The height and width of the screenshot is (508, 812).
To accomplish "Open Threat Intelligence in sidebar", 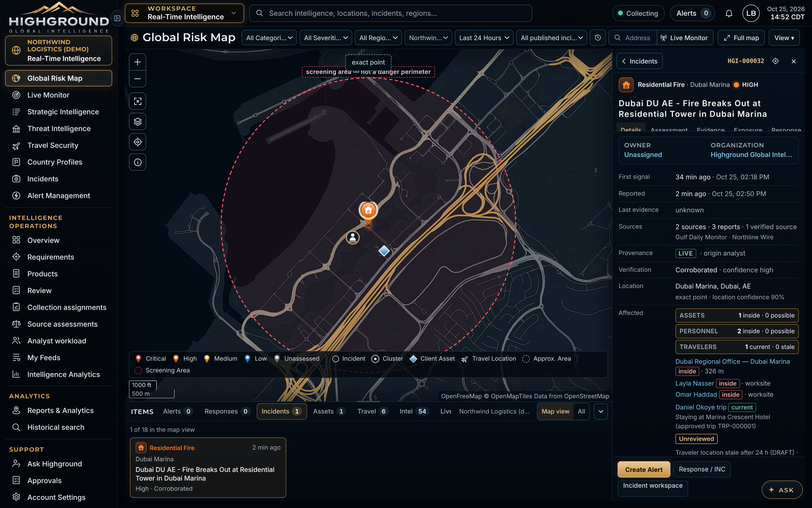I will [x=59, y=129].
